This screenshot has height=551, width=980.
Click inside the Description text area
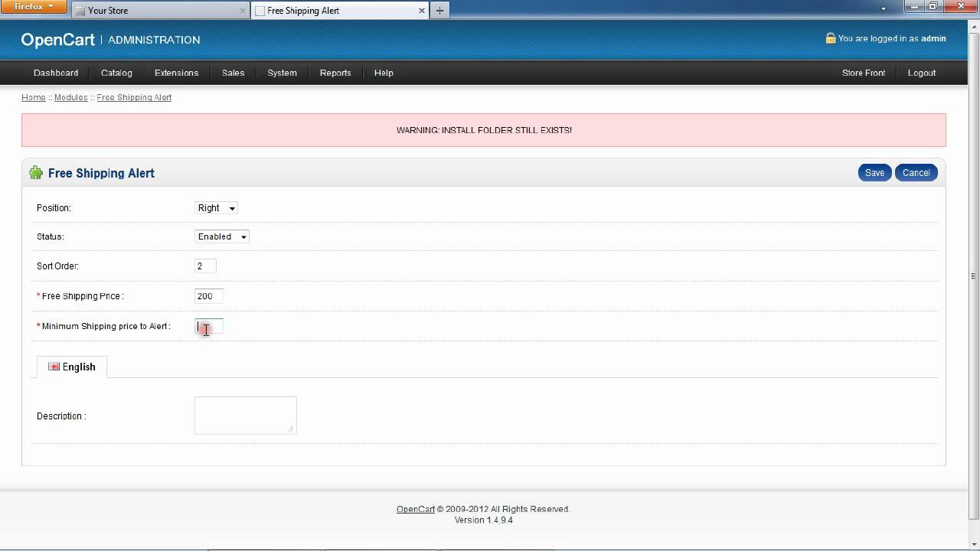click(245, 416)
